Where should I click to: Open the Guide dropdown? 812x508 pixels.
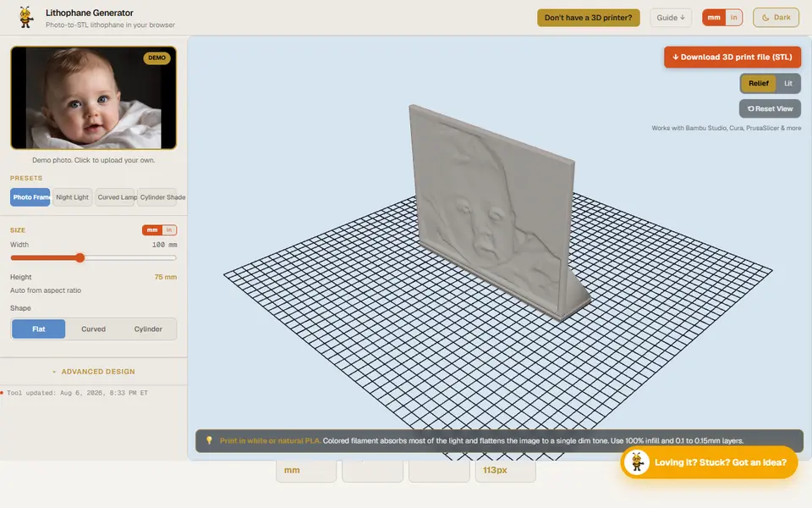click(671, 18)
